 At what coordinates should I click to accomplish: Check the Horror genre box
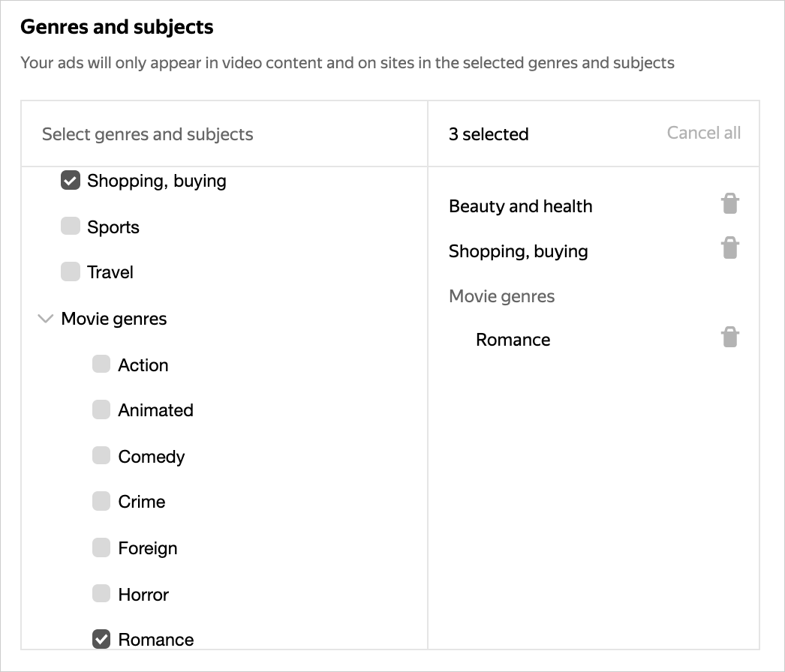coord(101,594)
